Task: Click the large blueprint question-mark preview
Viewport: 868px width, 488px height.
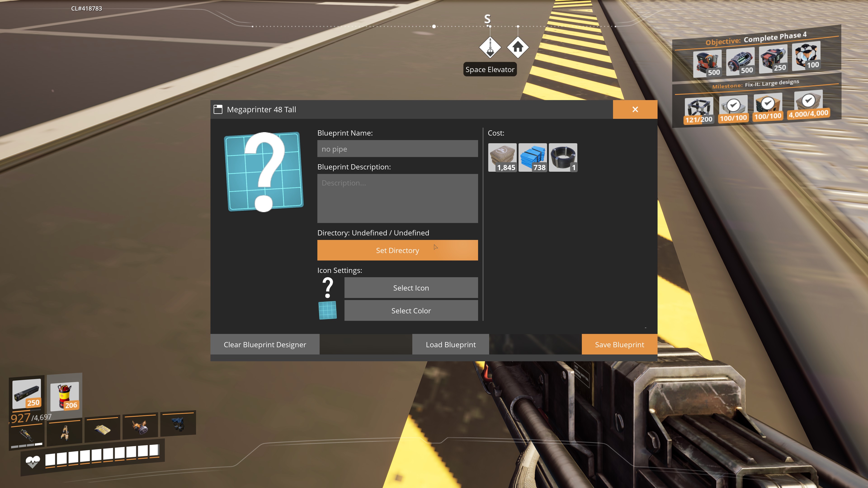Action: pos(264,172)
